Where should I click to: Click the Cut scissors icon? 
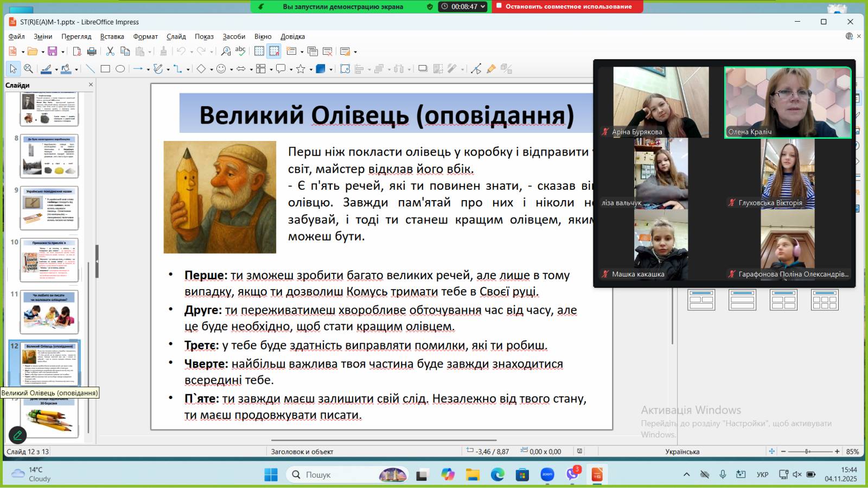[x=110, y=52]
